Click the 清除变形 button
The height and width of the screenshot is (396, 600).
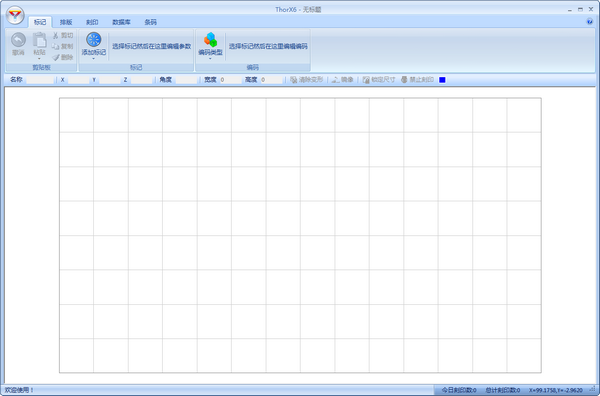307,80
